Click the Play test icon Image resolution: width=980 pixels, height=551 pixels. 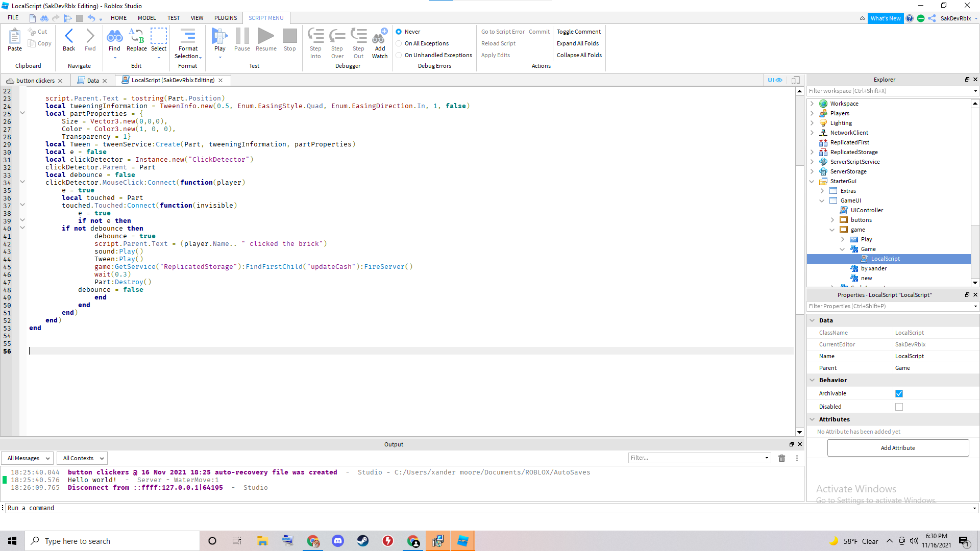click(219, 36)
